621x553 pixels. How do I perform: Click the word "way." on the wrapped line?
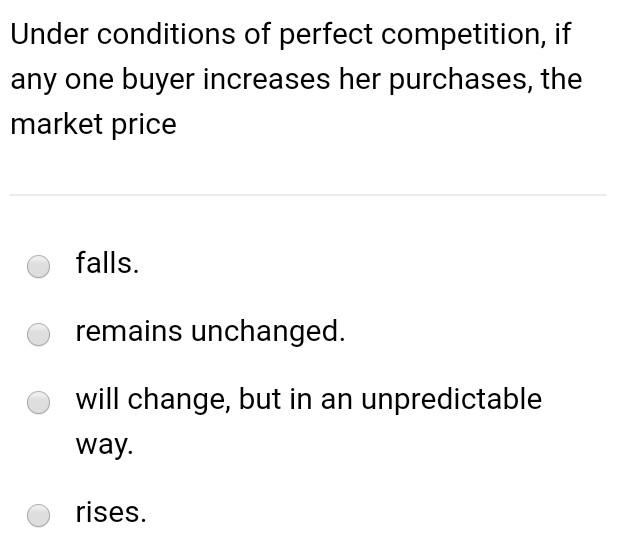coord(104,445)
